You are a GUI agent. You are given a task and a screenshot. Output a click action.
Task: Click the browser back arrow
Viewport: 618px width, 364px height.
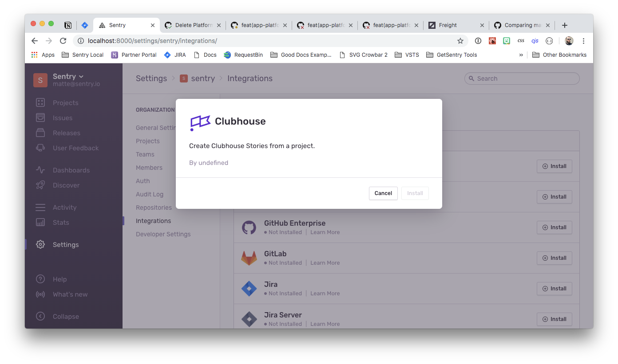point(35,41)
